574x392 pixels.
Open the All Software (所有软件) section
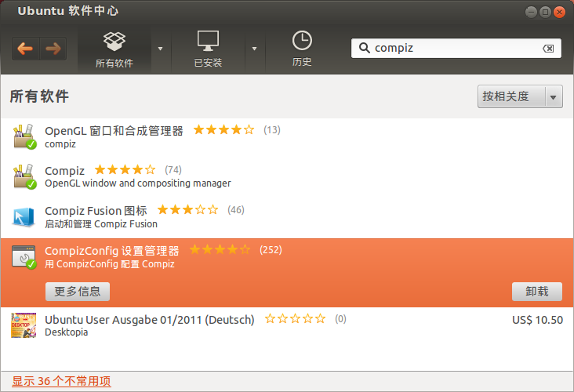point(114,49)
